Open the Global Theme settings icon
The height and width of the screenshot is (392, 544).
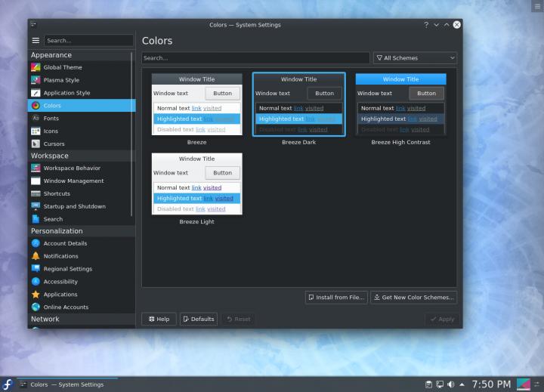tap(36, 67)
